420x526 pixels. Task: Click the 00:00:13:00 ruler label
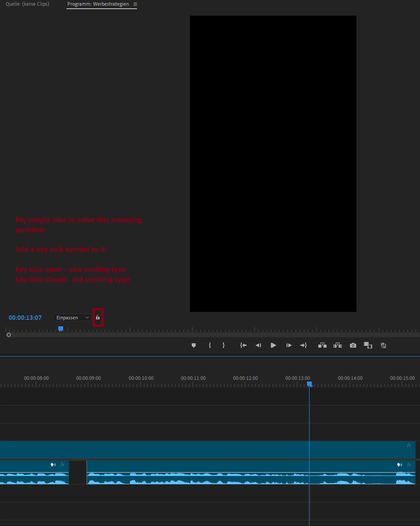(x=298, y=378)
